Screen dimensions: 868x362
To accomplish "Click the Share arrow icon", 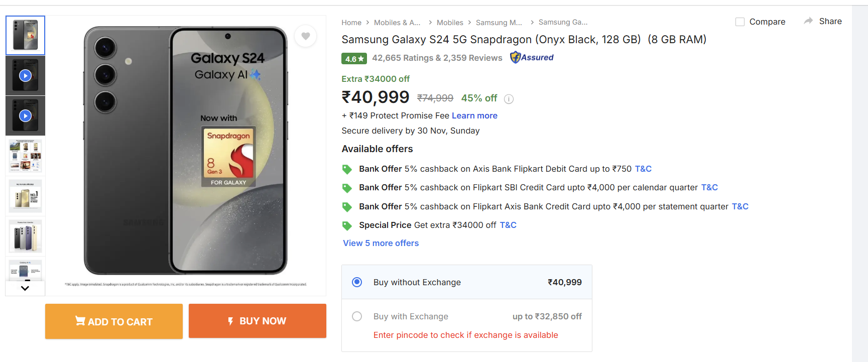I will click(x=808, y=21).
